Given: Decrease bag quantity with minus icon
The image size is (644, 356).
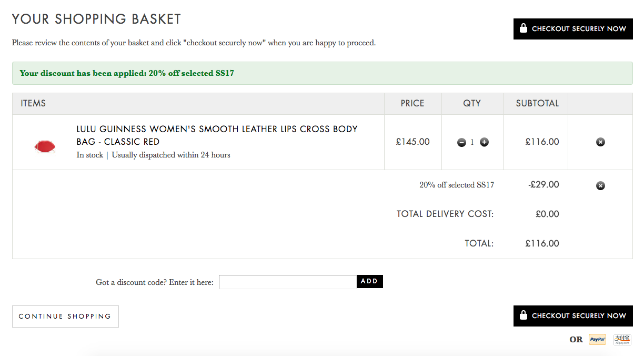Looking at the screenshot, I should (x=461, y=142).
